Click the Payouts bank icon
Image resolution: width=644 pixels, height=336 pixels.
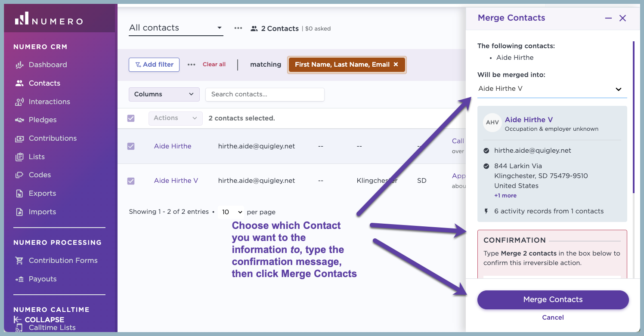(19, 279)
